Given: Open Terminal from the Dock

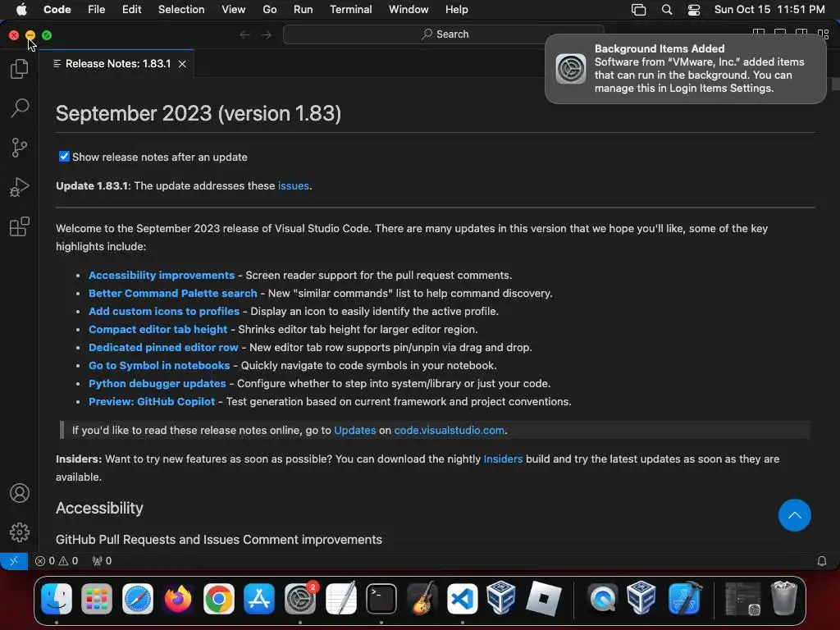Looking at the screenshot, I should coord(381,598).
